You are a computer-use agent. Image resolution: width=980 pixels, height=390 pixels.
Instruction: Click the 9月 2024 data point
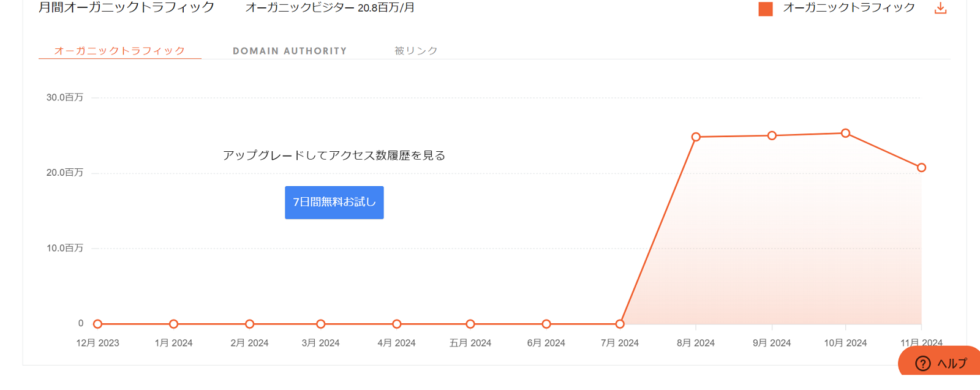pyautogui.click(x=772, y=135)
